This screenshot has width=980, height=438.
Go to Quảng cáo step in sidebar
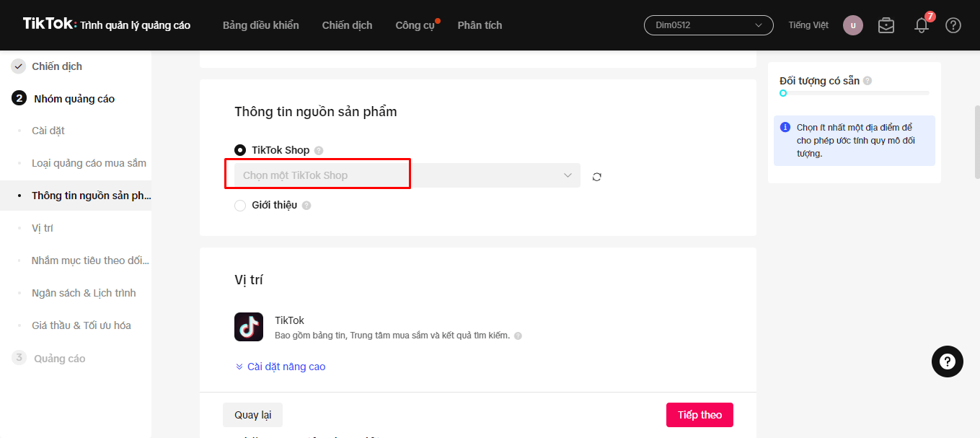59,359
